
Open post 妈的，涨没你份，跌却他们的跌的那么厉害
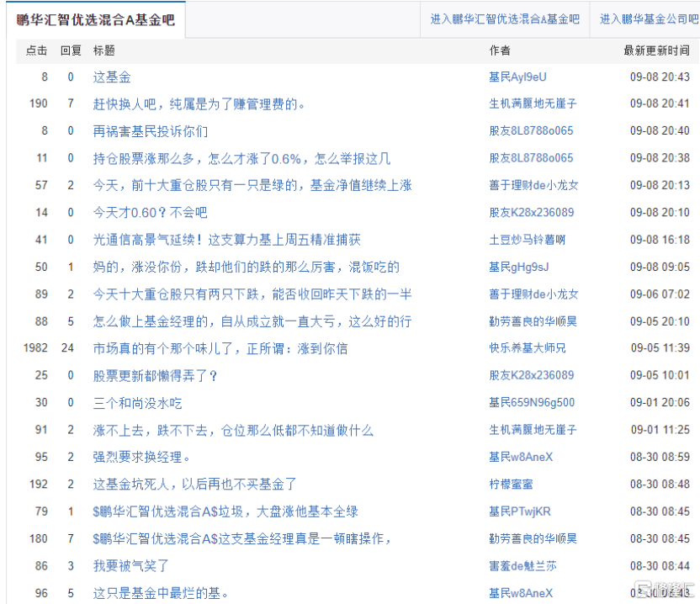pyautogui.click(x=246, y=267)
